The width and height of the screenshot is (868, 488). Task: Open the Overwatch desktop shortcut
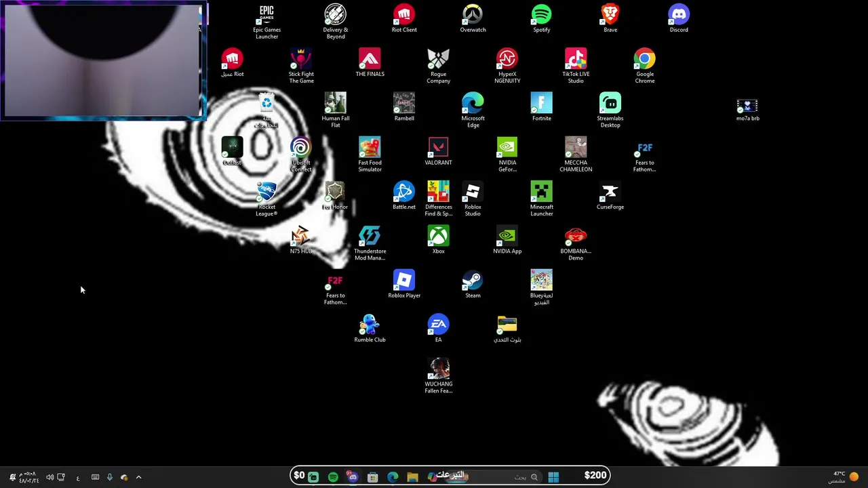point(473,19)
